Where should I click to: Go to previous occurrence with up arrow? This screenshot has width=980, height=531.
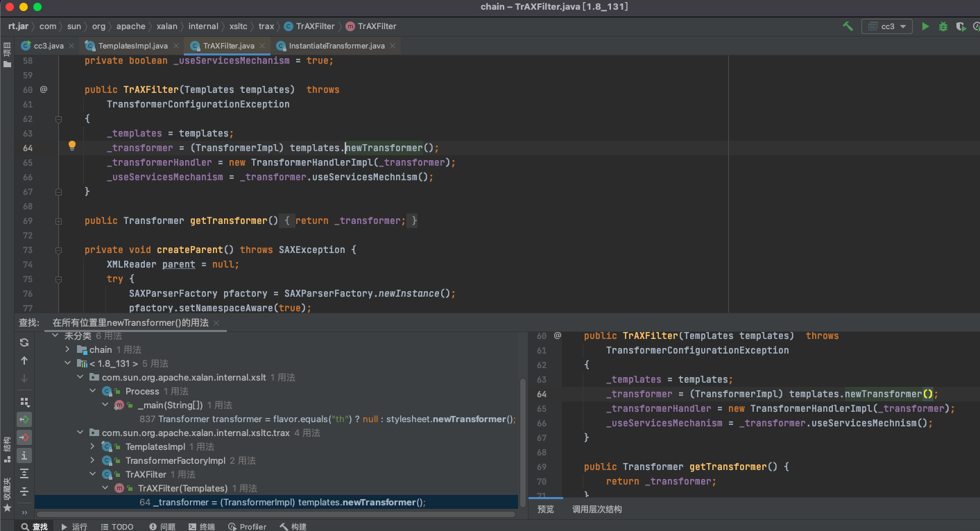tap(24, 360)
